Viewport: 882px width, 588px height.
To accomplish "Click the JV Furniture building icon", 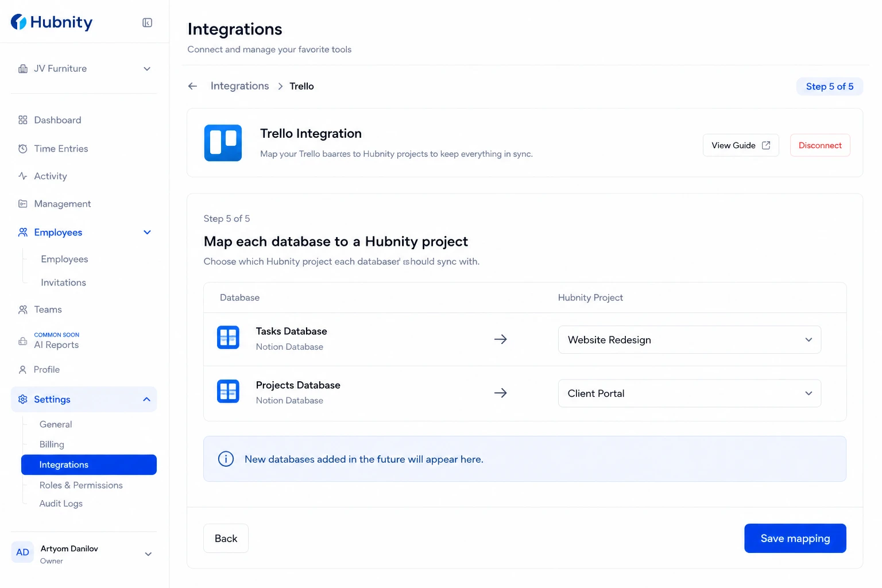I will [x=23, y=69].
